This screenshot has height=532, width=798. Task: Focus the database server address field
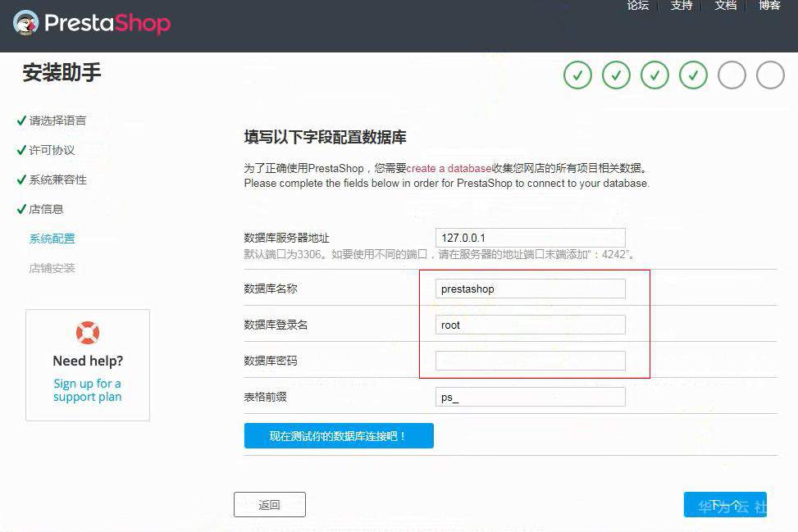pyautogui.click(x=531, y=238)
